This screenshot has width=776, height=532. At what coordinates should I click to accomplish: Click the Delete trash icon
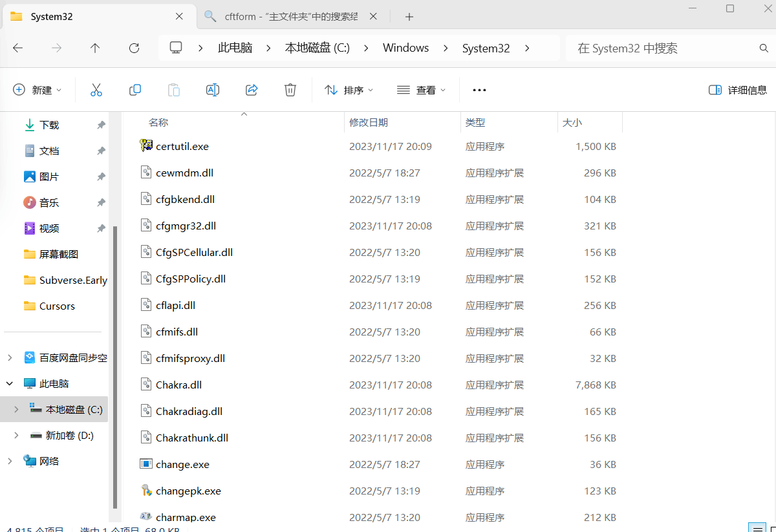(x=290, y=90)
